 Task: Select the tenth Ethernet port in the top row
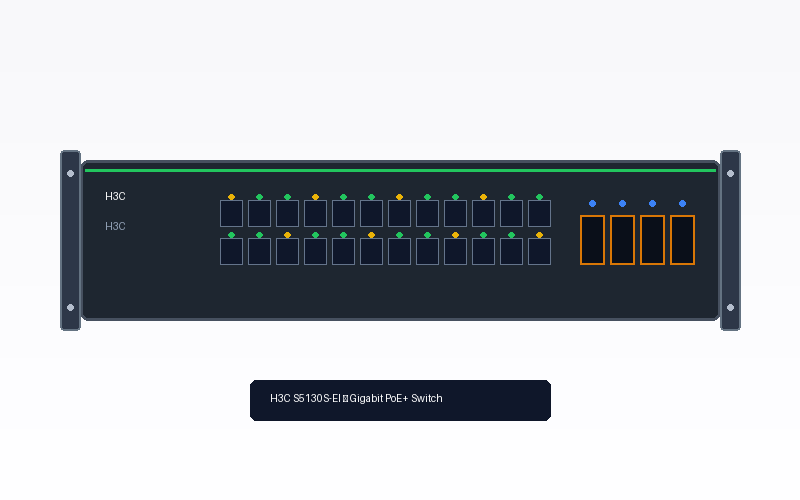point(483,213)
